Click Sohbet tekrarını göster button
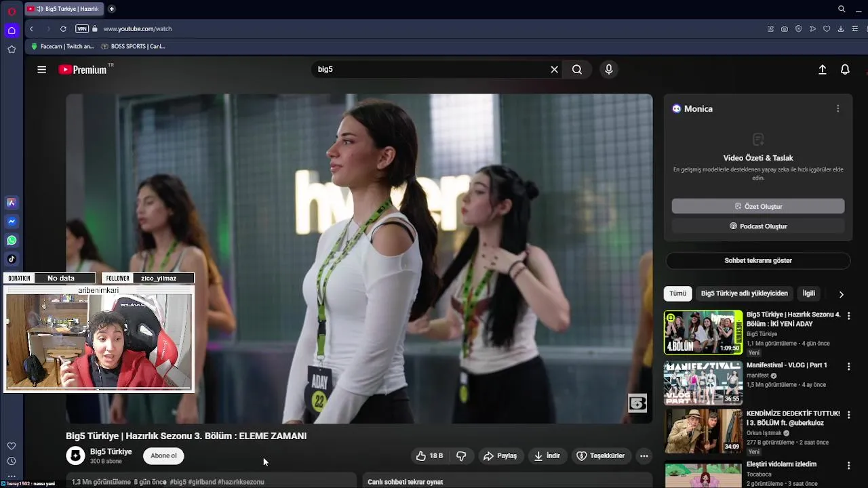The width and height of the screenshot is (868, 488). [x=758, y=260]
